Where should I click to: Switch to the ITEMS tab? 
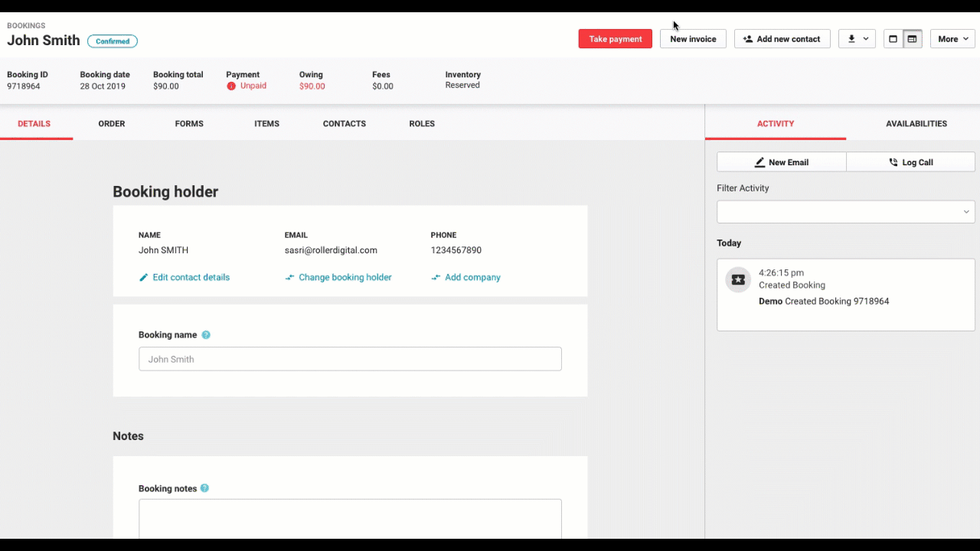coord(266,123)
